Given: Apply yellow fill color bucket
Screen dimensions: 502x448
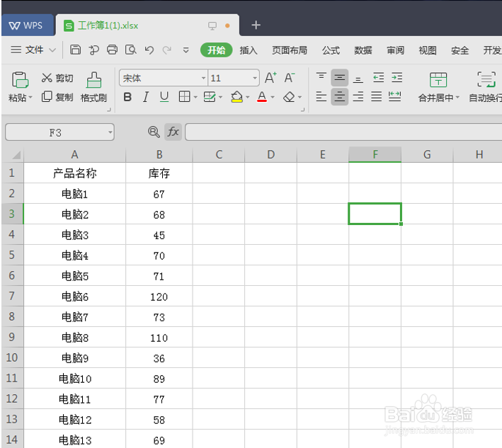Looking at the screenshot, I should click(x=237, y=97).
